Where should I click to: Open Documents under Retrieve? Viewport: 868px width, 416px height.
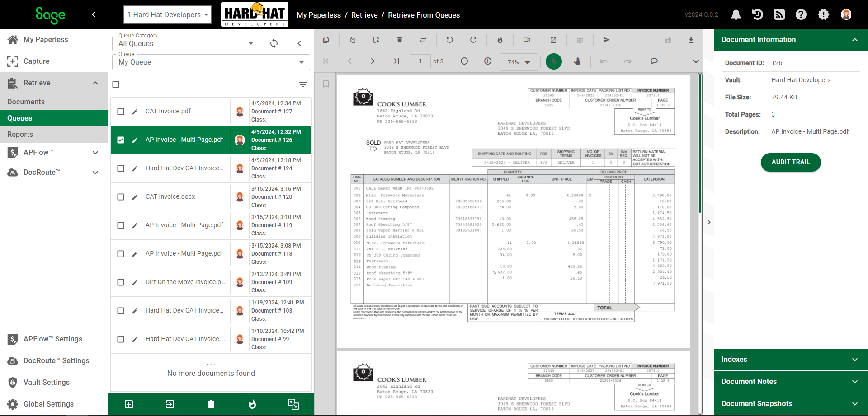[54, 102]
